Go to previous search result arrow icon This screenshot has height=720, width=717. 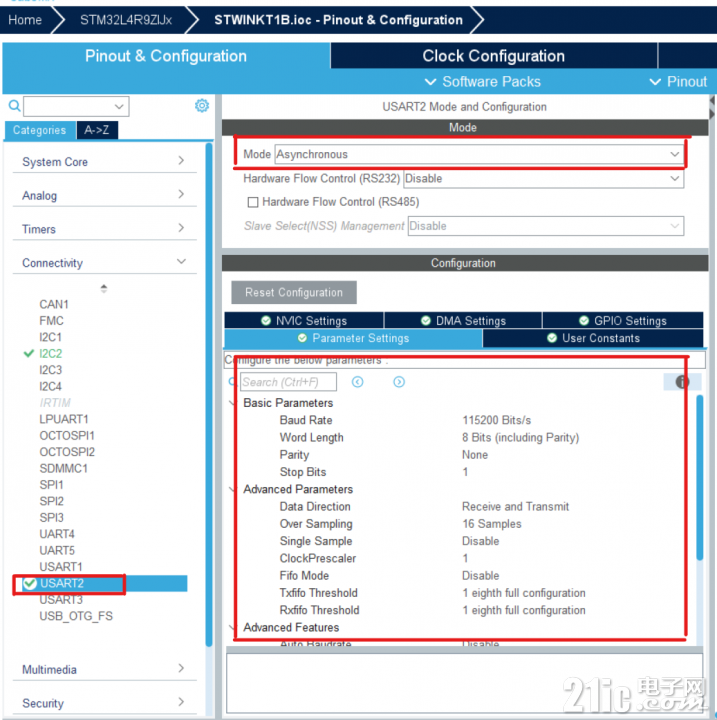(357, 382)
